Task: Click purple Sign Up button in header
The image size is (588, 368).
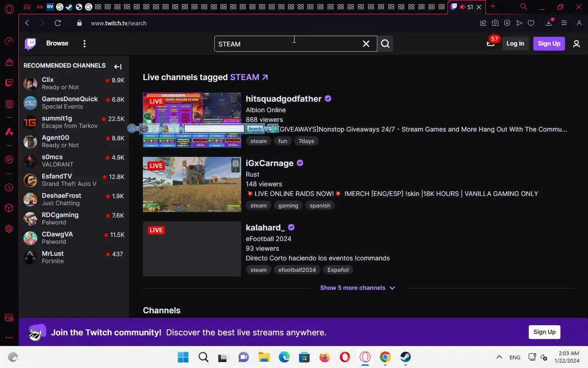Action: [549, 43]
